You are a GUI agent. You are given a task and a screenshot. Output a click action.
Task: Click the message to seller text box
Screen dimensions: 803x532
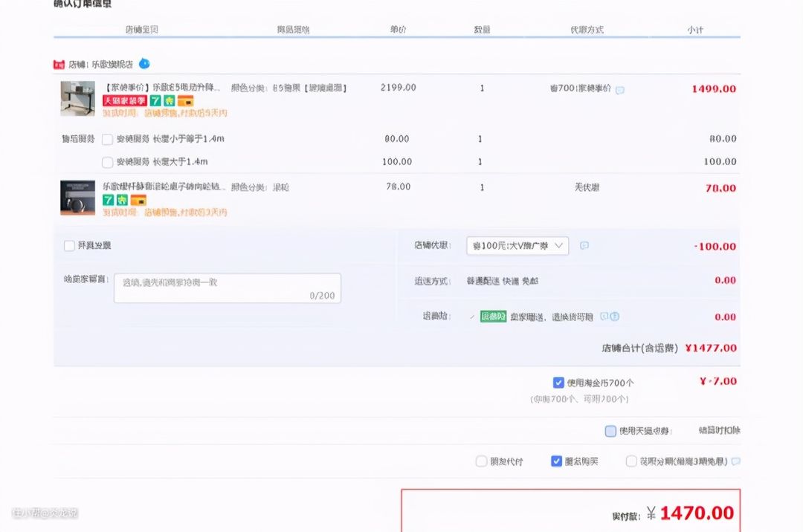(x=227, y=288)
